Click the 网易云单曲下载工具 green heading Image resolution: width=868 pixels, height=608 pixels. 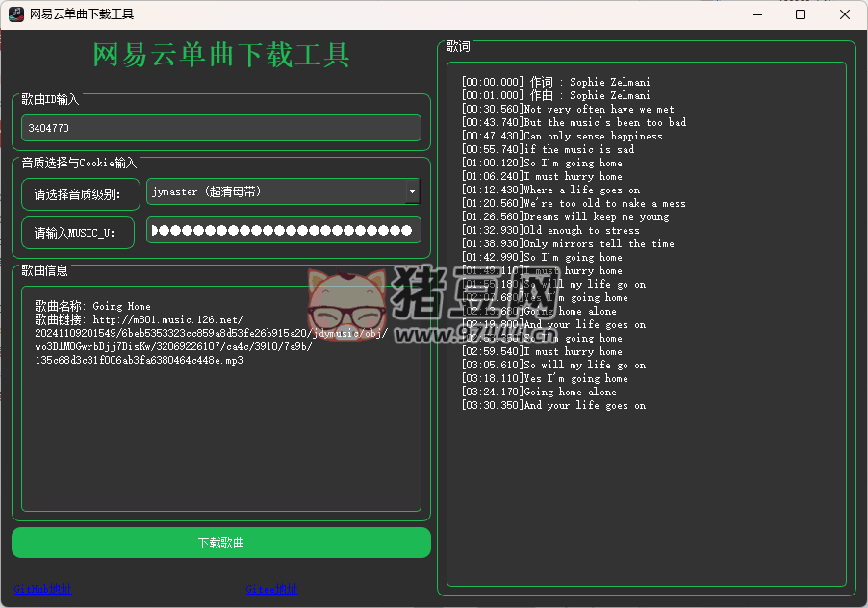click(x=221, y=55)
